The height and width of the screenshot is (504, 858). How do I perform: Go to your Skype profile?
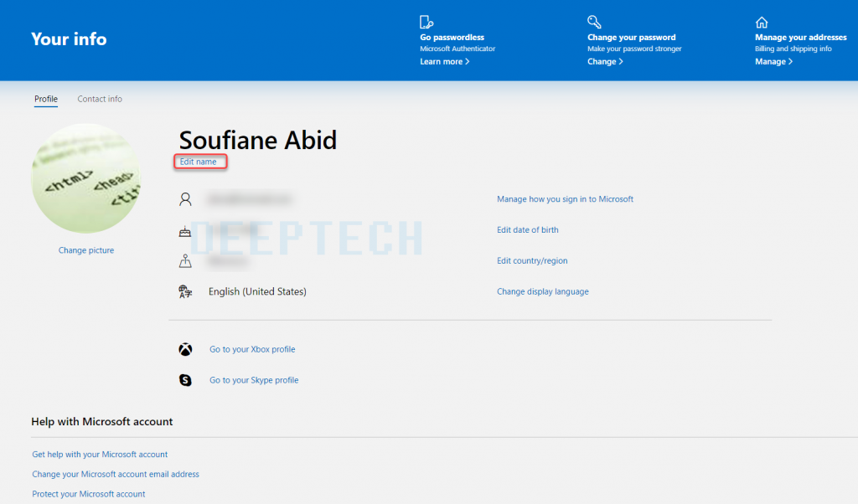pos(254,380)
